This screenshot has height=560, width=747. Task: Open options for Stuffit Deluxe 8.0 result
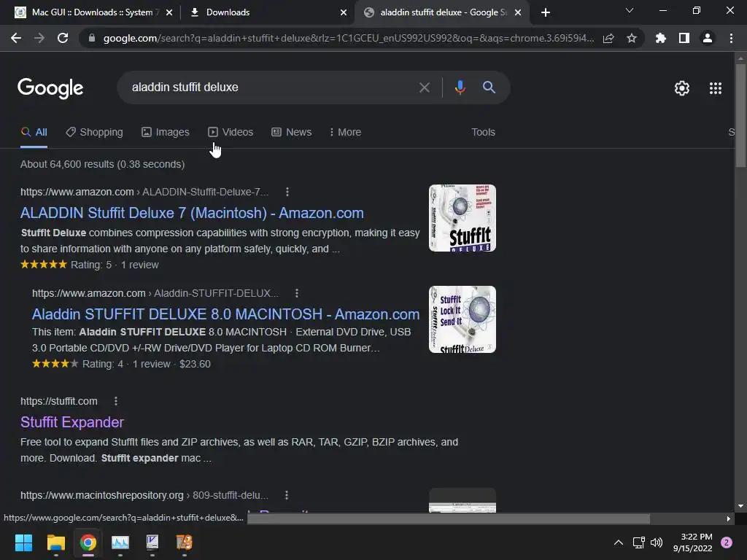tap(296, 293)
